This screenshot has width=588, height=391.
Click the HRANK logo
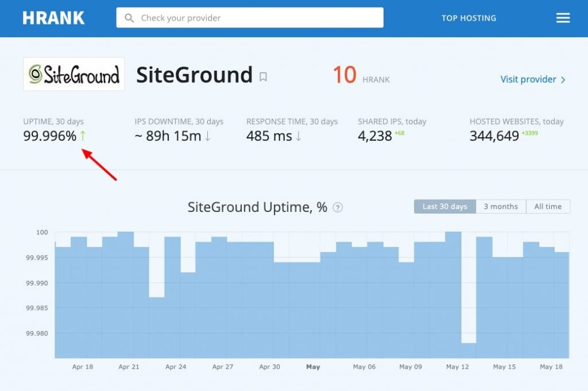point(53,18)
